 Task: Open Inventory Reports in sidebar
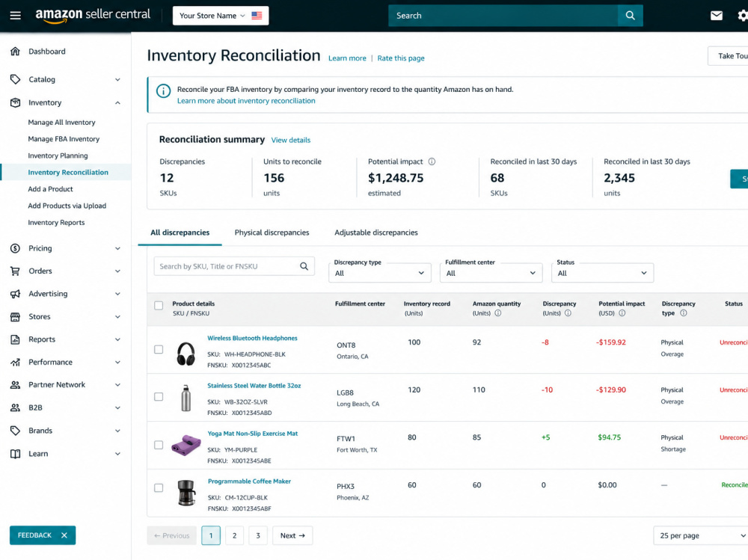(56, 223)
